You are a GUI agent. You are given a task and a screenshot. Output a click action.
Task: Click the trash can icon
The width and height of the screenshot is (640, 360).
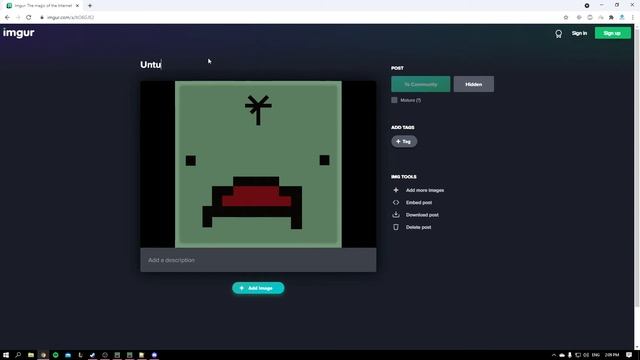pos(396,227)
